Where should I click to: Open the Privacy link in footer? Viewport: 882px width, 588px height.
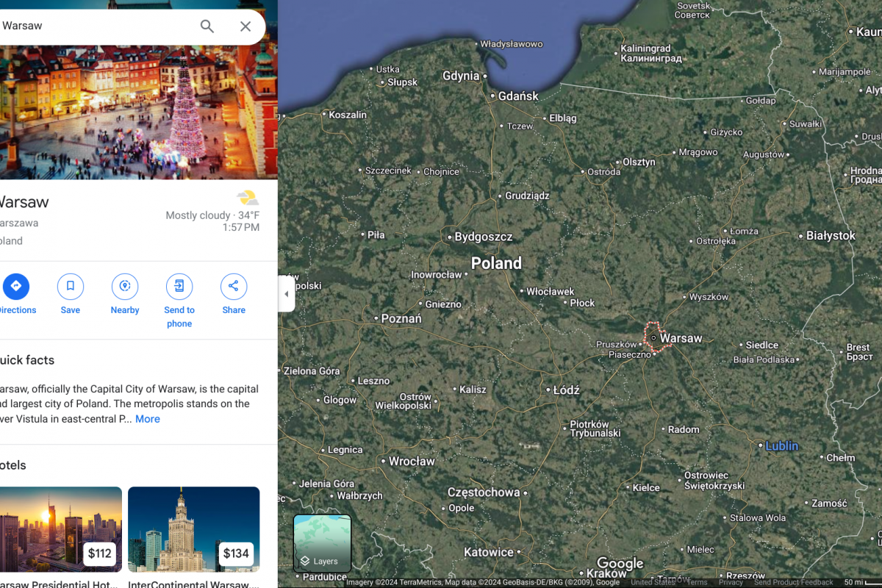coord(731,582)
